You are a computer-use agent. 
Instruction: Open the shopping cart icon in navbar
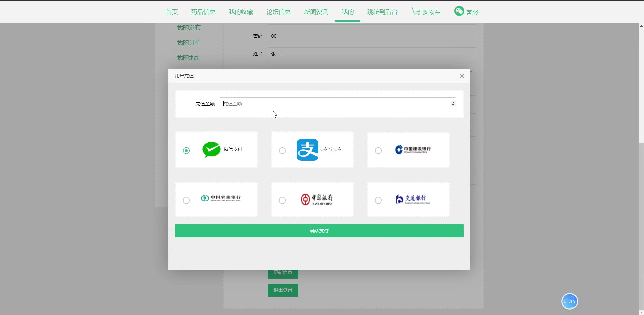(x=416, y=12)
